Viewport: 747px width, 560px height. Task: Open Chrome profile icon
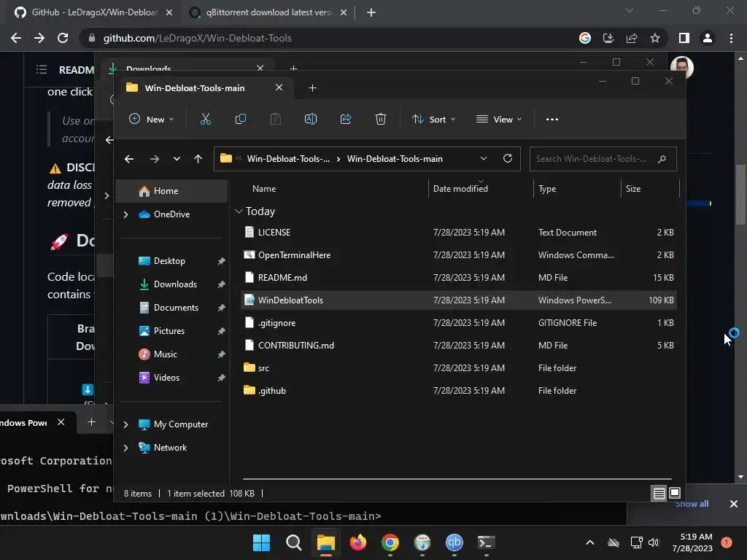coord(708,38)
